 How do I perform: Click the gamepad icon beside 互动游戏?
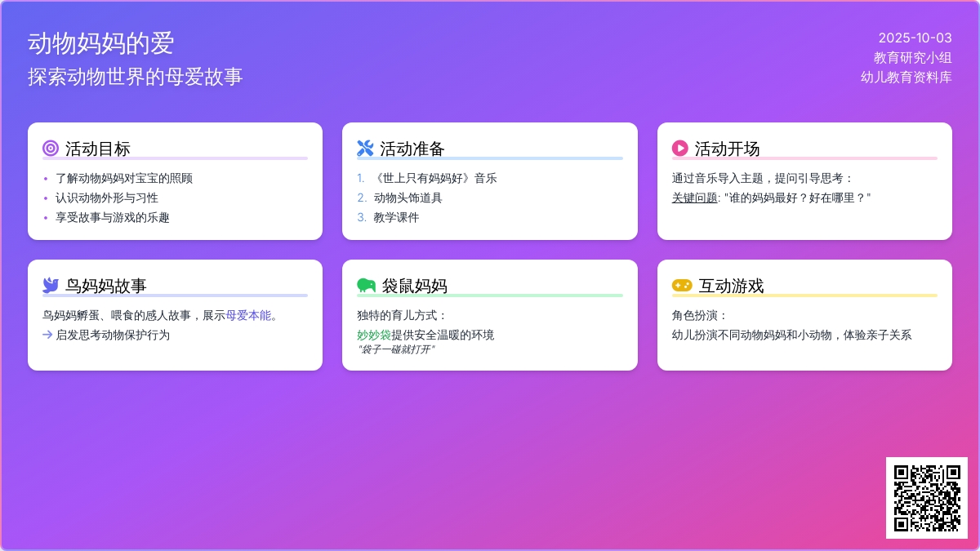(681, 286)
